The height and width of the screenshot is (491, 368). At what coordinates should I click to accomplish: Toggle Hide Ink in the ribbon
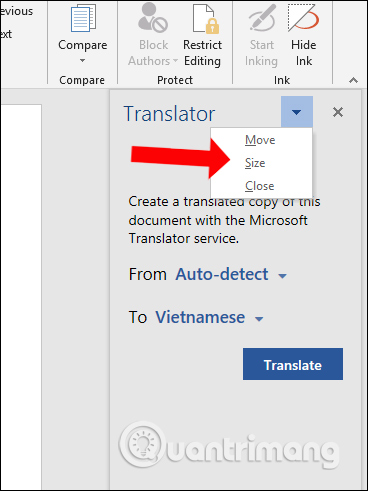coord(304,36)
